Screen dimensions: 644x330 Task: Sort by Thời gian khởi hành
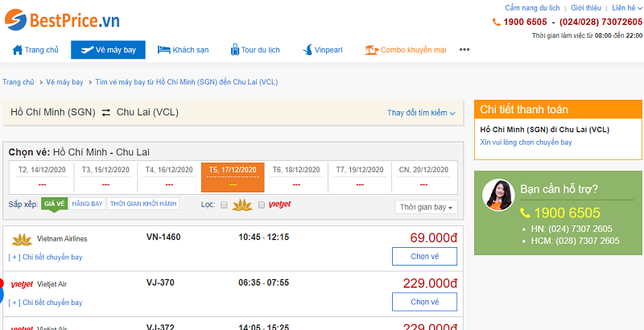143,204
